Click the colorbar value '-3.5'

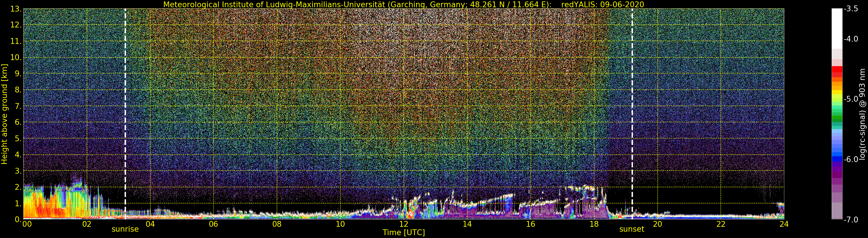point(851,9)
